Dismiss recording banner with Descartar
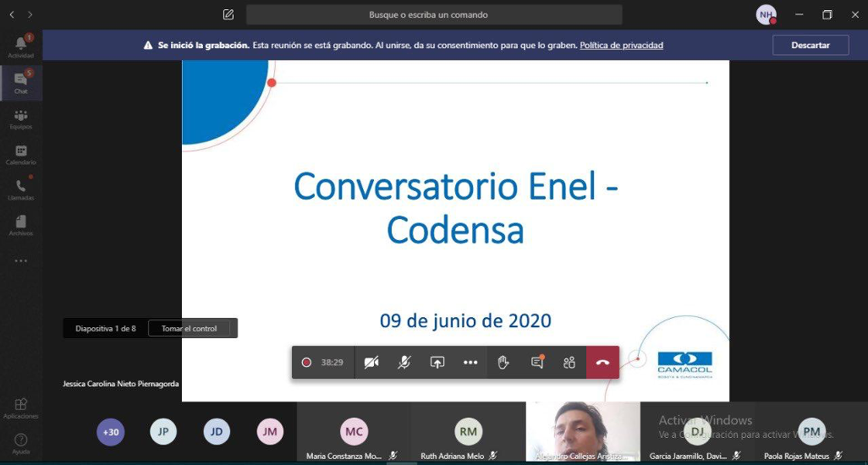 click(x=810, y=46)
